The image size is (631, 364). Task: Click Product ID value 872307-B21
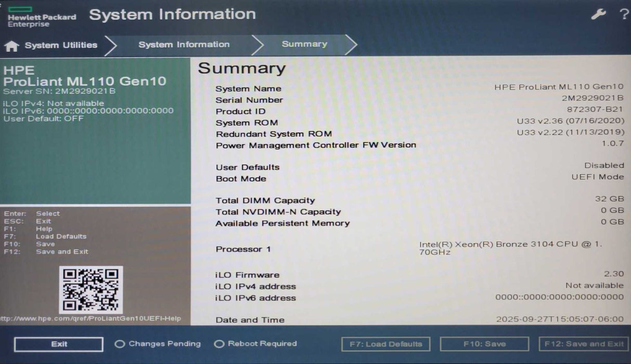coord(595,110)
